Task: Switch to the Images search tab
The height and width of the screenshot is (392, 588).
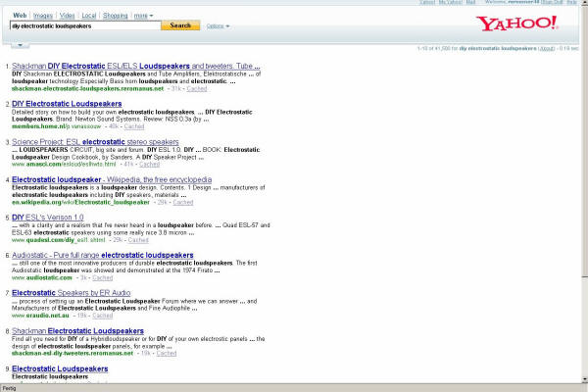Action: [44, 16]
